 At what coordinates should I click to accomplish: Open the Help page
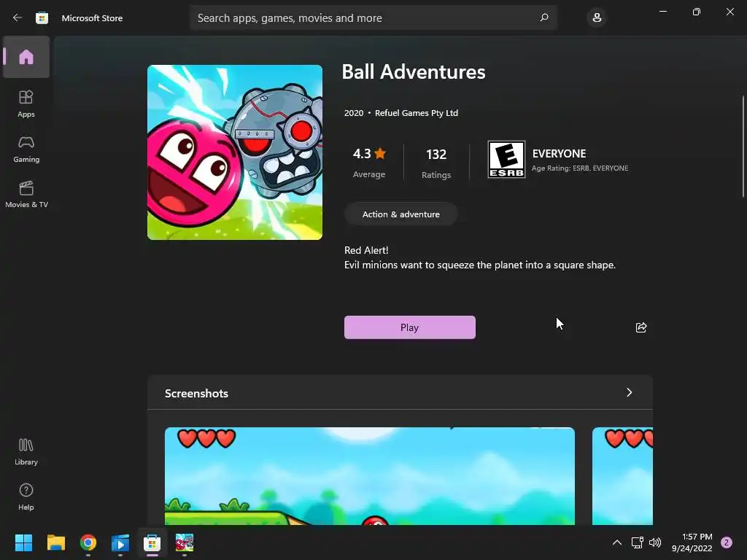26,497
